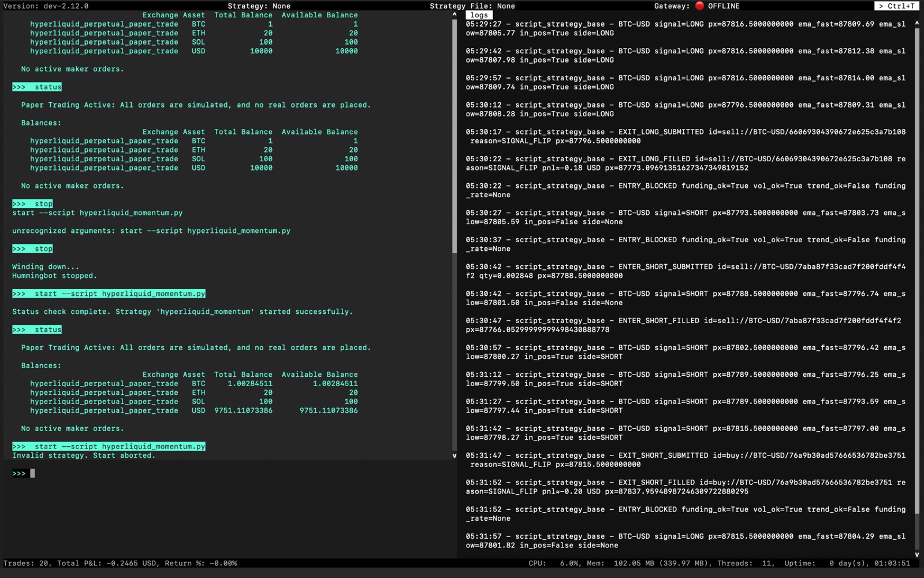Image resolution: width=924 pixels, height=578 pixels.
Task: Click the 05:30:37 ENTRY_BLOCKED log entry
Action: (685, 244)
